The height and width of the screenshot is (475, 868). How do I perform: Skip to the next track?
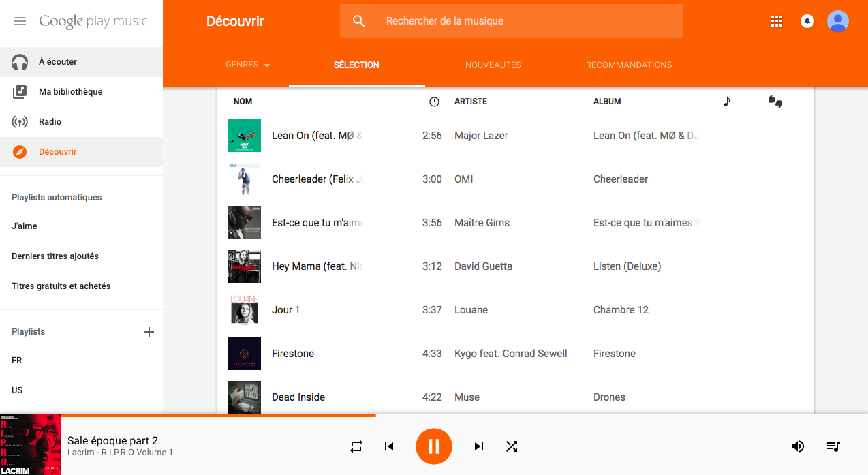coord(479,446)
